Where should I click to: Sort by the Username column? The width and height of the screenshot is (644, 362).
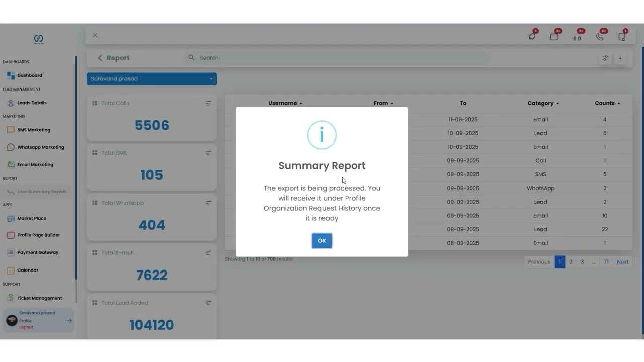pyautogui.click(x=285, y=103)
